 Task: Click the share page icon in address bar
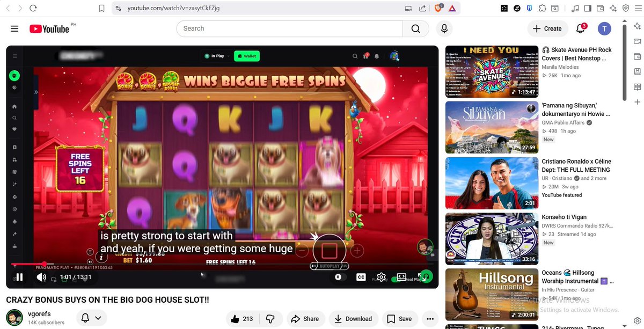coord(423,8)
